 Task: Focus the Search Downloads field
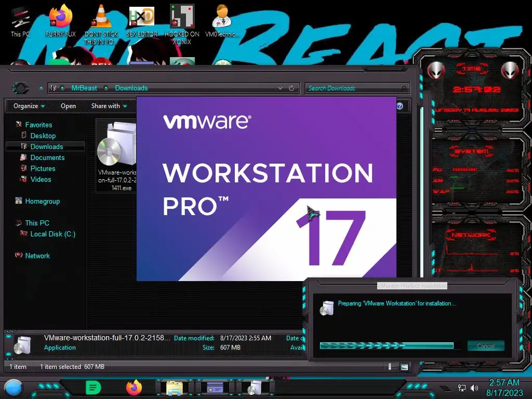[x=357, y=88]
